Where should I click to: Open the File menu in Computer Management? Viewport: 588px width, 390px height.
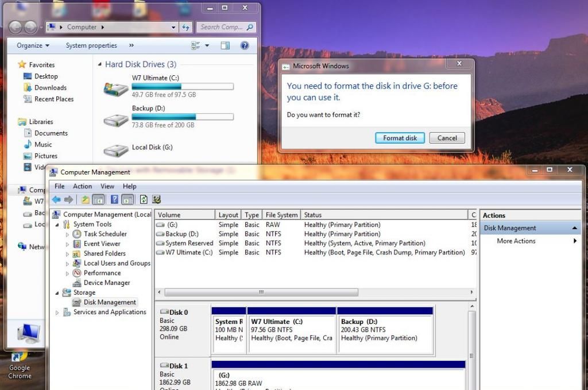pos(59,186)
